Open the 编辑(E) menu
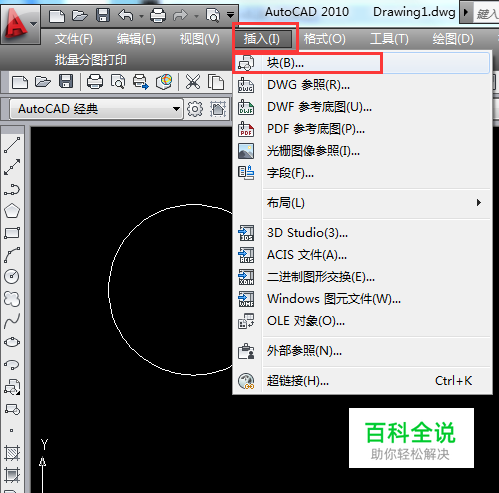Image resolution: width=499 pixels, height=493 pixels. tap(136, 39)
